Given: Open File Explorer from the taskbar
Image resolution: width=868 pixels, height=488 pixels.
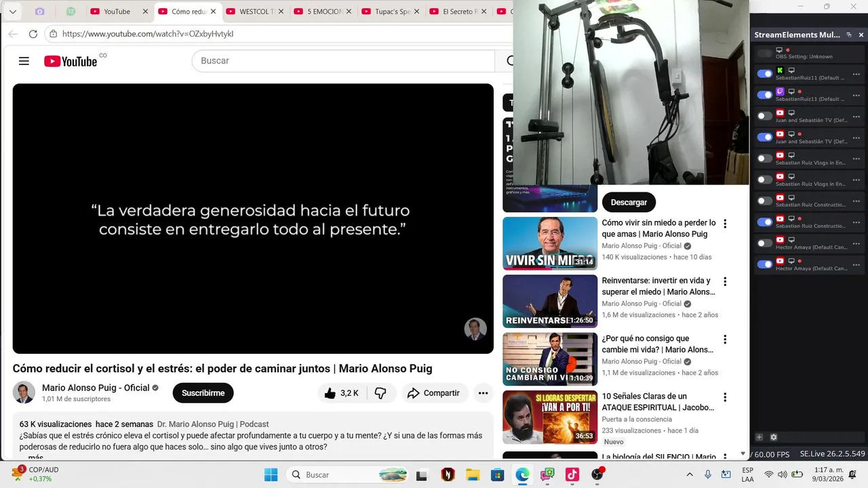Looking at the screenshot, I should click(x=473, y=475).
